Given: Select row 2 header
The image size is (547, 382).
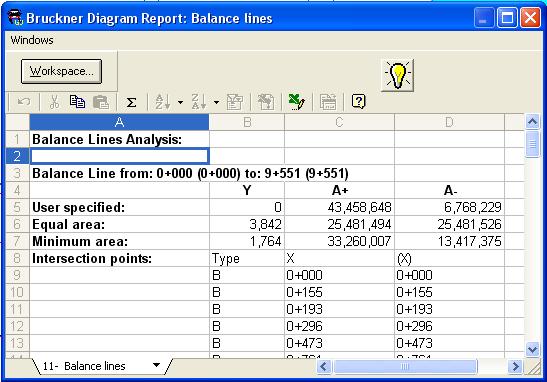Looking at the screenshot, I should [17, 156].
